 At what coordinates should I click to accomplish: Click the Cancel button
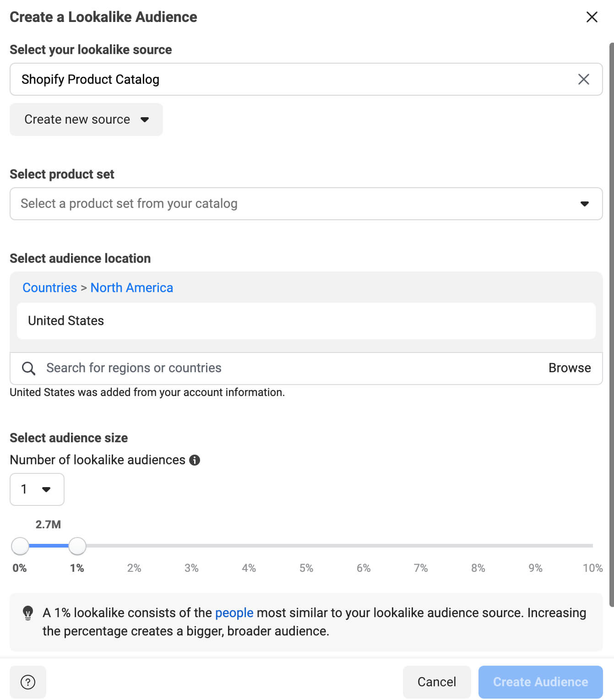coord(436,682)
